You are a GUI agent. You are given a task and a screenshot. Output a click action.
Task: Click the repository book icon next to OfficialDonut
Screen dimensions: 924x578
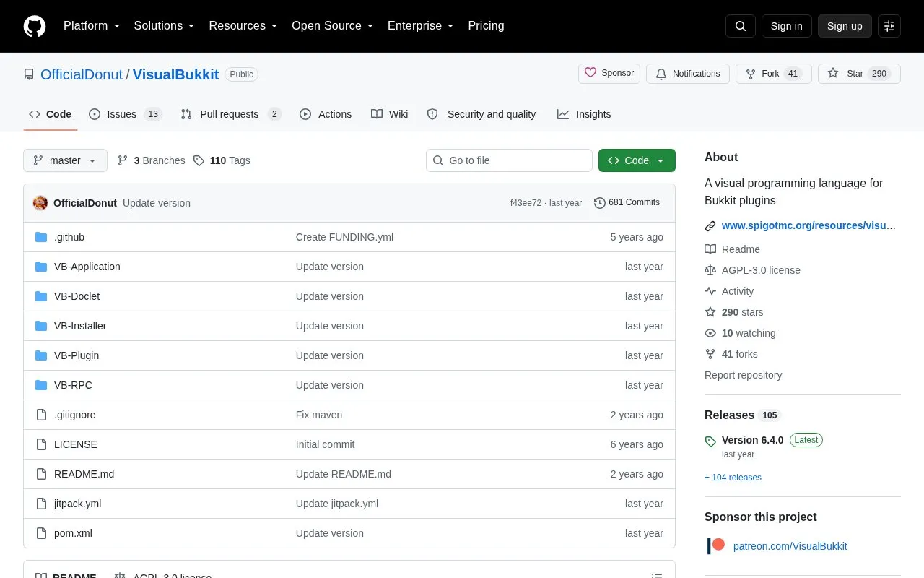click(29, 74)
